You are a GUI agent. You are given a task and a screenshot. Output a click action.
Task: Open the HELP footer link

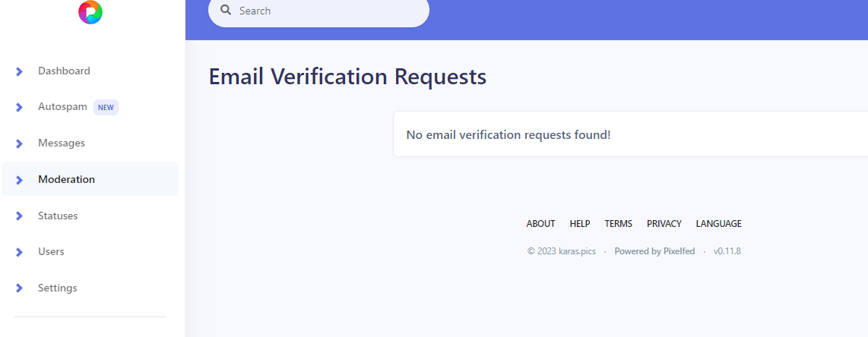click(580, 224)
